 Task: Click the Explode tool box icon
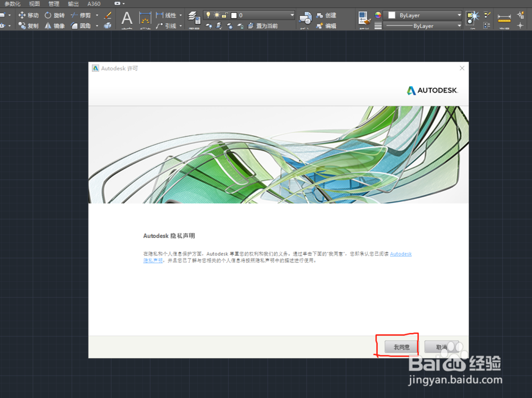pos(107,26)
